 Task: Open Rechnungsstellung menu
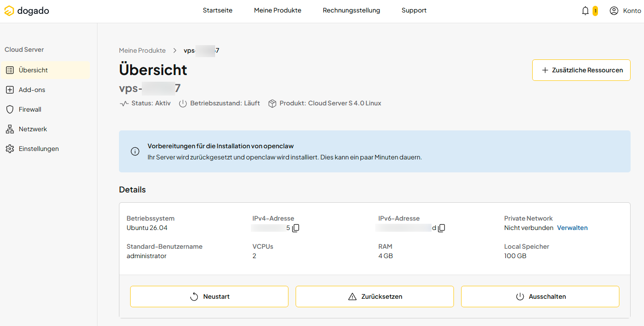[x=352, y=10]
